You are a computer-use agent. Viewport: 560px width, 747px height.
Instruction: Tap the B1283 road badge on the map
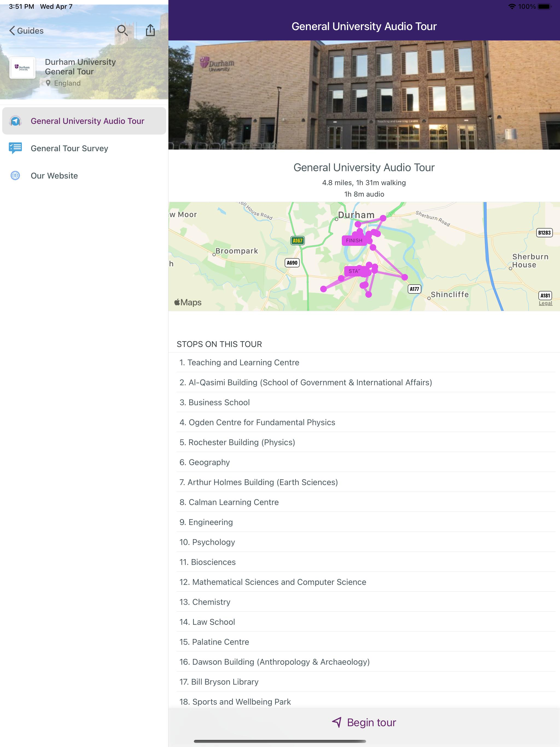544,233
